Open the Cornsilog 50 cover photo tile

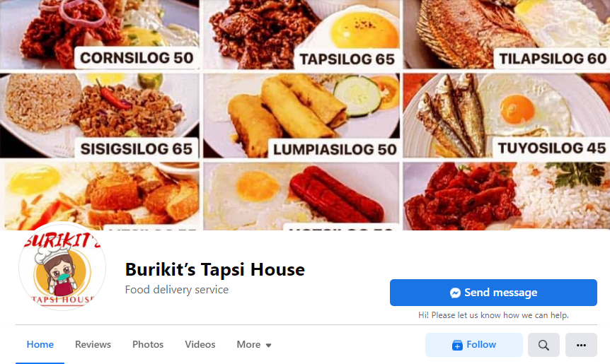point(100,35)
